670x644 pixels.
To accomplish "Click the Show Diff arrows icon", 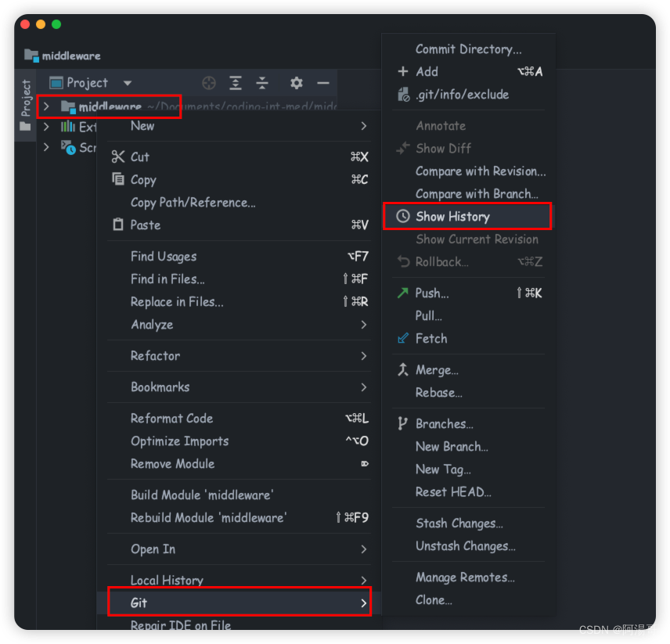I will (x=402, y=148).
